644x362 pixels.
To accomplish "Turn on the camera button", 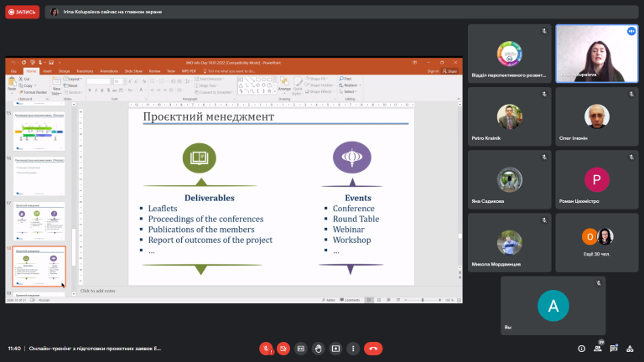I will click(283, 349).
